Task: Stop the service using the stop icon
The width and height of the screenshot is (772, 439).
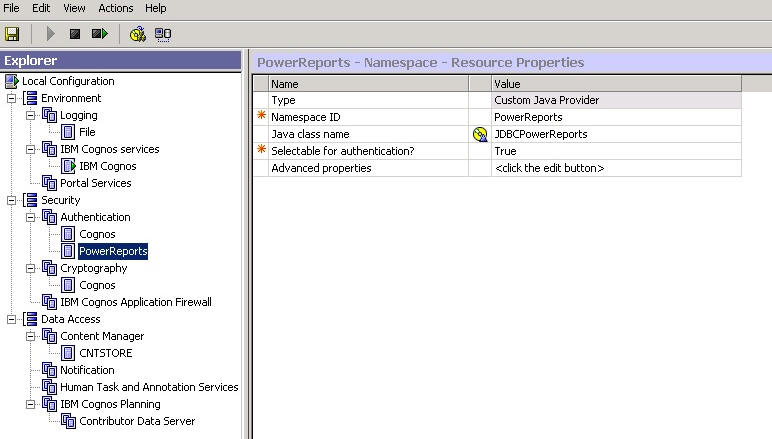Action: [x=75, y=34]
